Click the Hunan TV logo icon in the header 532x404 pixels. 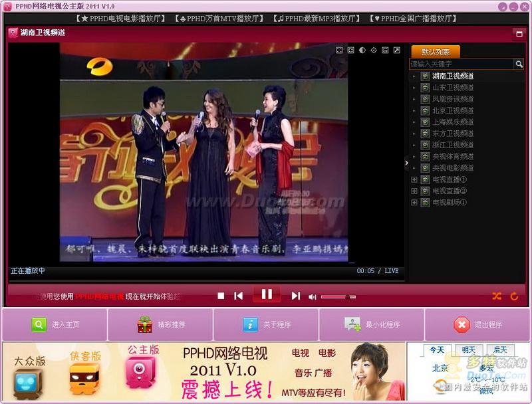click(x=13, y=33)
